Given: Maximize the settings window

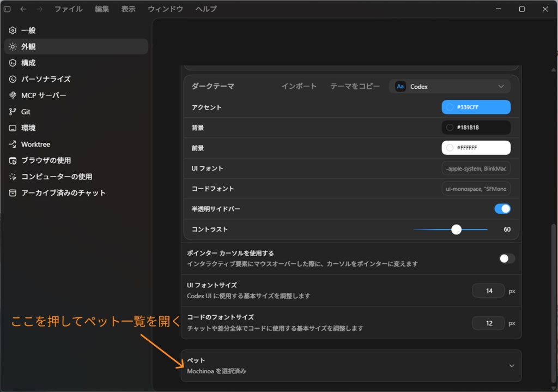Looking at the screenshot, I should click(x=521, y=9).
